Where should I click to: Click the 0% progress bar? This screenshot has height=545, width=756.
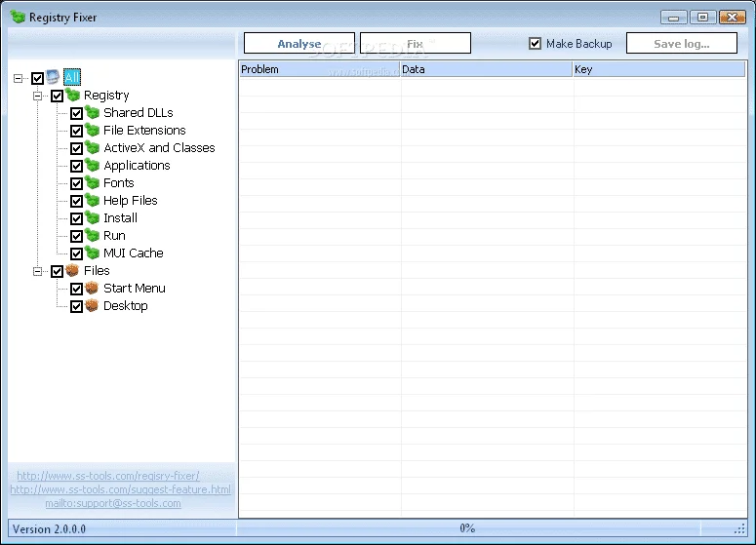pos(467,528)
